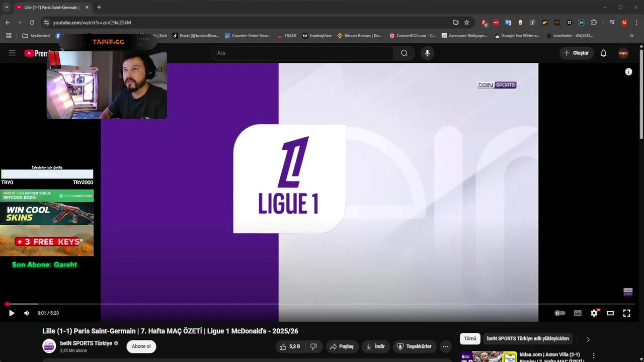Viewport: 644px width, 362px height.
Task: Play the Lille vs PSG video
Action: [12, 313]
